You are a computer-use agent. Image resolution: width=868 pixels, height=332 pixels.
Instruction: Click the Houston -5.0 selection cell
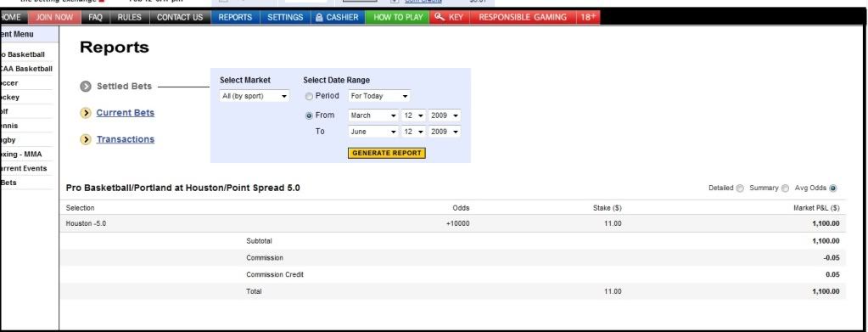(85, 224)
